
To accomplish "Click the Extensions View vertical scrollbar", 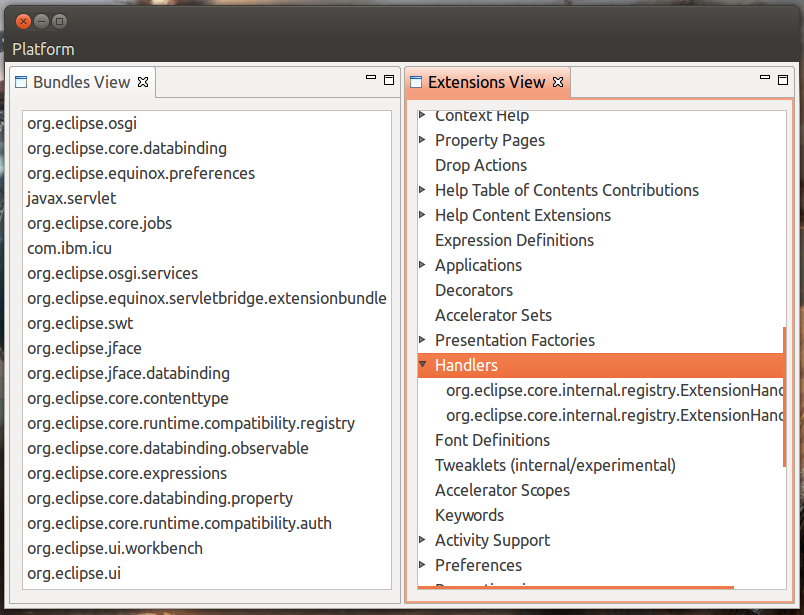I will click(x=785, y=397).
